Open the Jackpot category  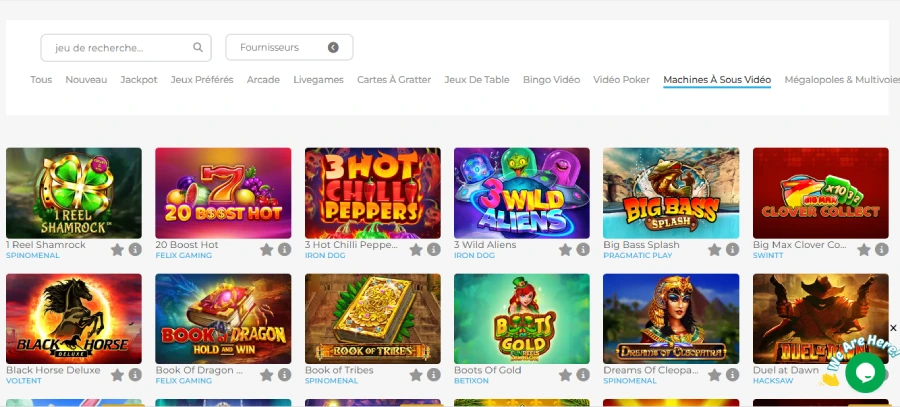tap(139, 80)
